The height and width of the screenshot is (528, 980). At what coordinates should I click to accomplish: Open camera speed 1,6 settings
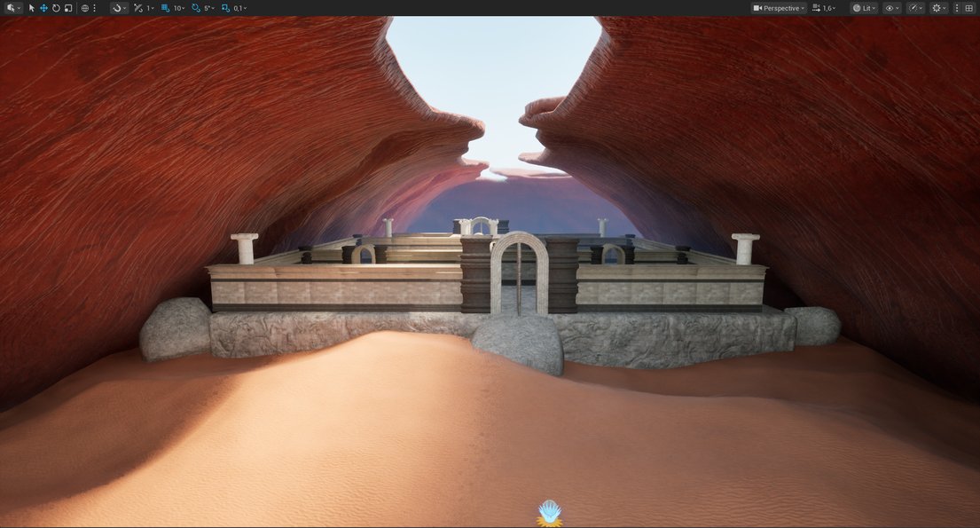pyautogui.click(x=824, y=8)
